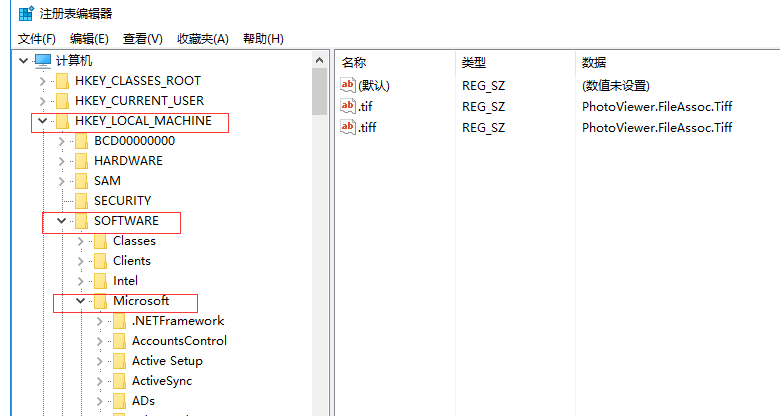Expand the BCD00000000 key arrow
Image resolution: width=780 pixels, height=416 pixels.
(x=62, y=141)
